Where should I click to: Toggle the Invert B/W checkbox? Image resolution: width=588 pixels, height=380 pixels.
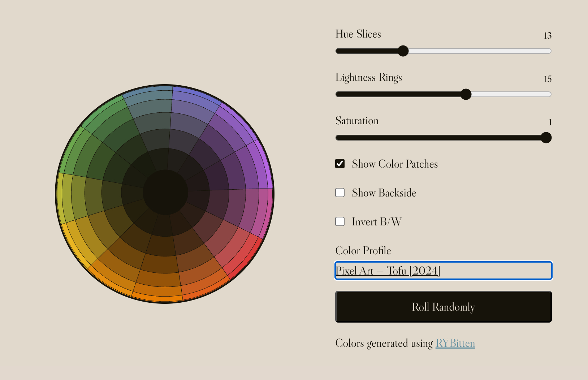[340, 222]
